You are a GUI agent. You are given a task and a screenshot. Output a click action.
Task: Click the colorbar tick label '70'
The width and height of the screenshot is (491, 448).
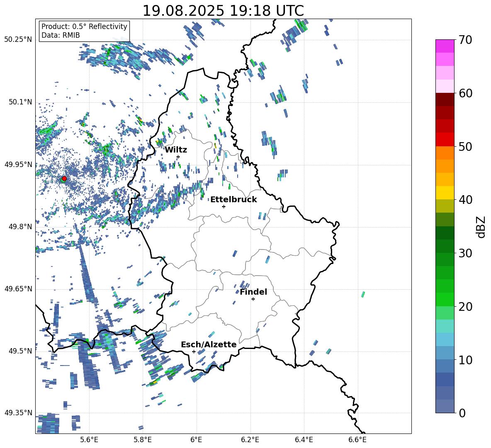(x=466, y=40)
